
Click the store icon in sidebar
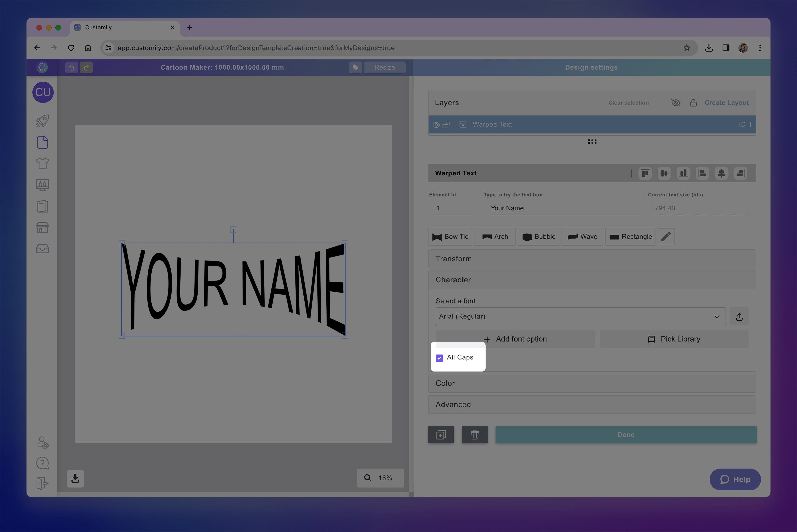coord(42,227)
